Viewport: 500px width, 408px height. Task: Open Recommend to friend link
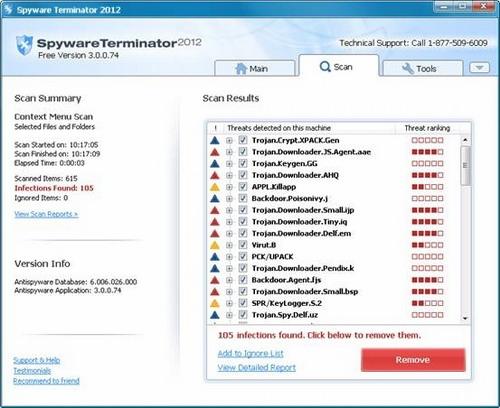(46, 381)
